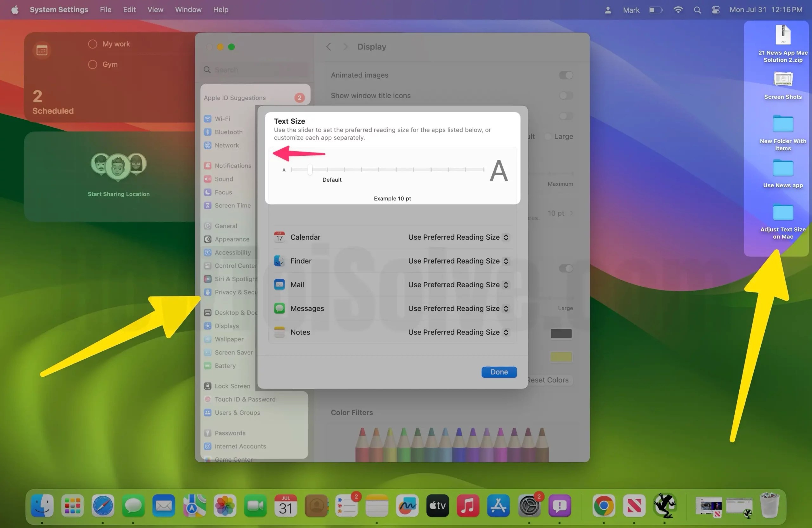Image resolution: width=812 pixels, height=528 pixels.
Task: Open Notifications settings
Action: [x=233, y=166]
